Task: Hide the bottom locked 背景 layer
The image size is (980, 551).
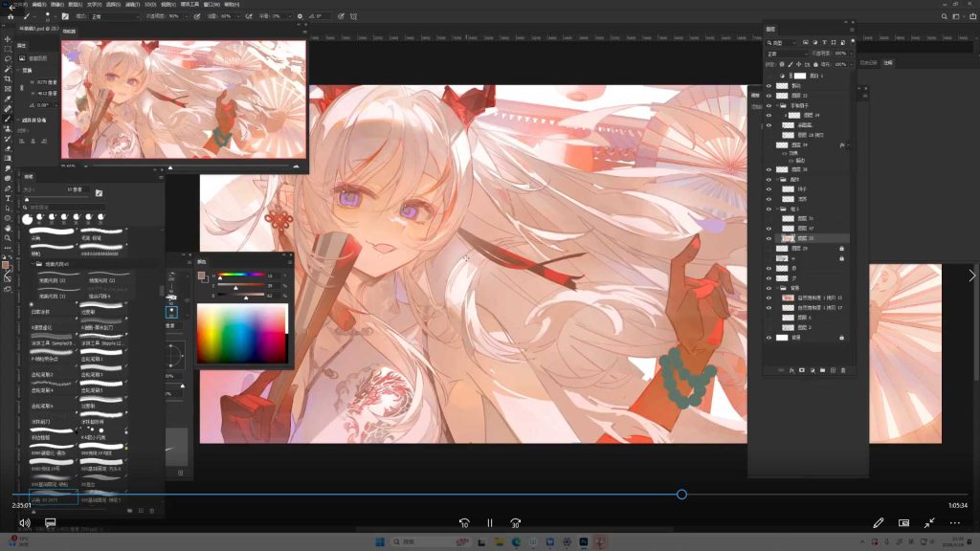Action: [x=768, y=338]
